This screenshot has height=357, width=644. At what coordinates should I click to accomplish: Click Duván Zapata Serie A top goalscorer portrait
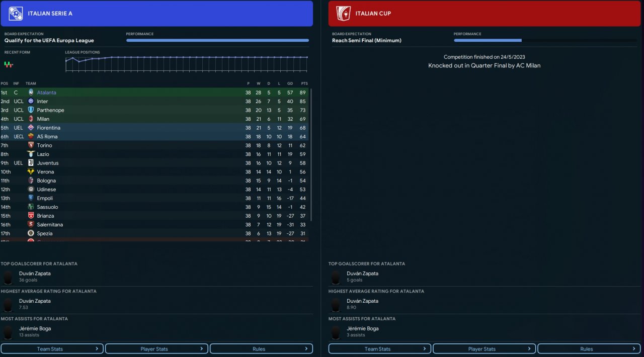(x=8, y=277)
